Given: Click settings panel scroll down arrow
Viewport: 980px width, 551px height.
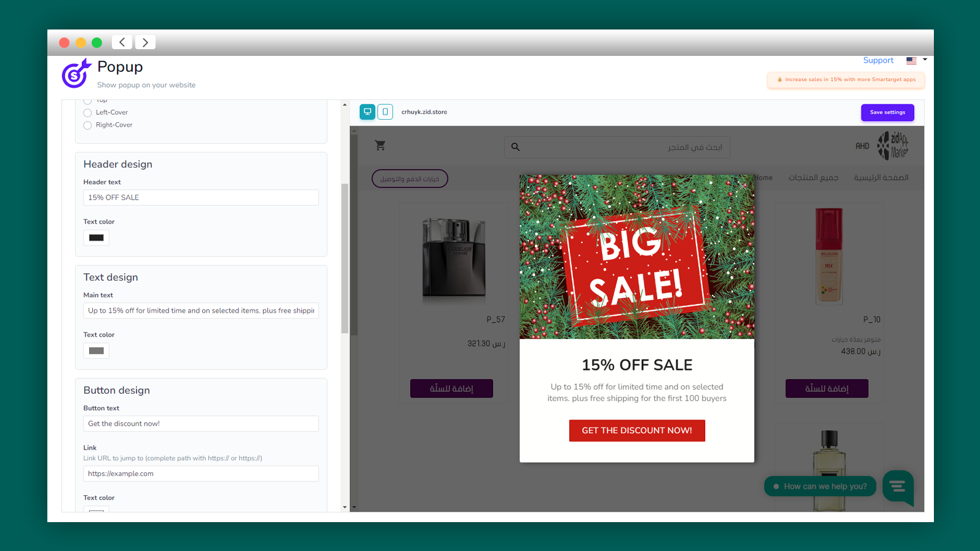Looking at the screenshot, I should (345, 507).
